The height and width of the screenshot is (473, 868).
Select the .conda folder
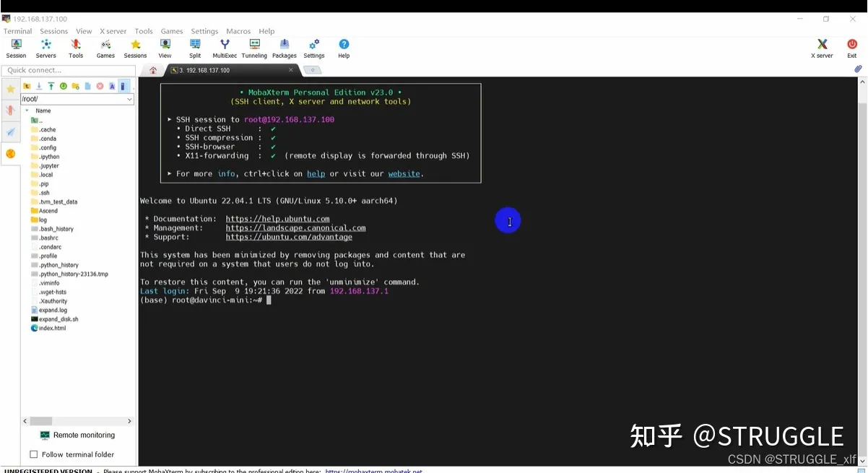click(x=43, y=139)
